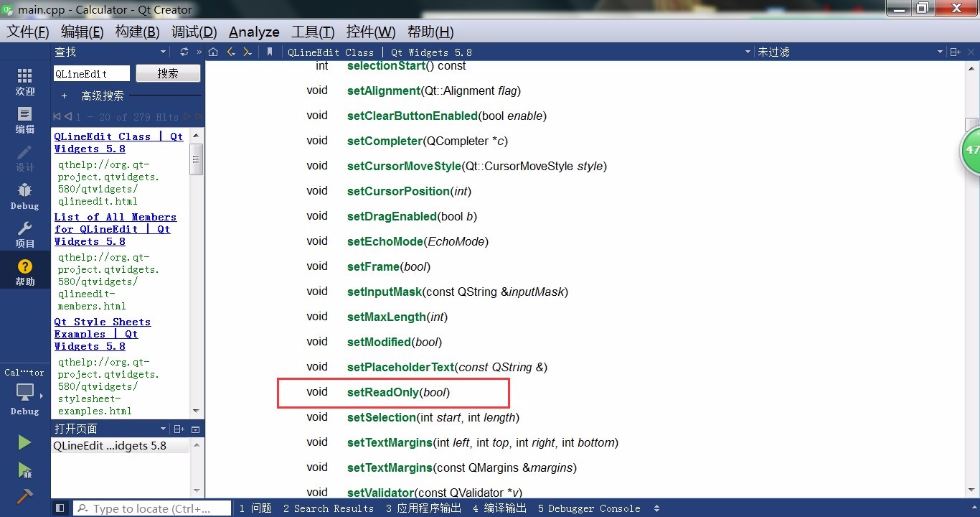Close the 打开页面 panel icon
The height and width of the screenshot is (517, 980).
[x=195, y=429]
